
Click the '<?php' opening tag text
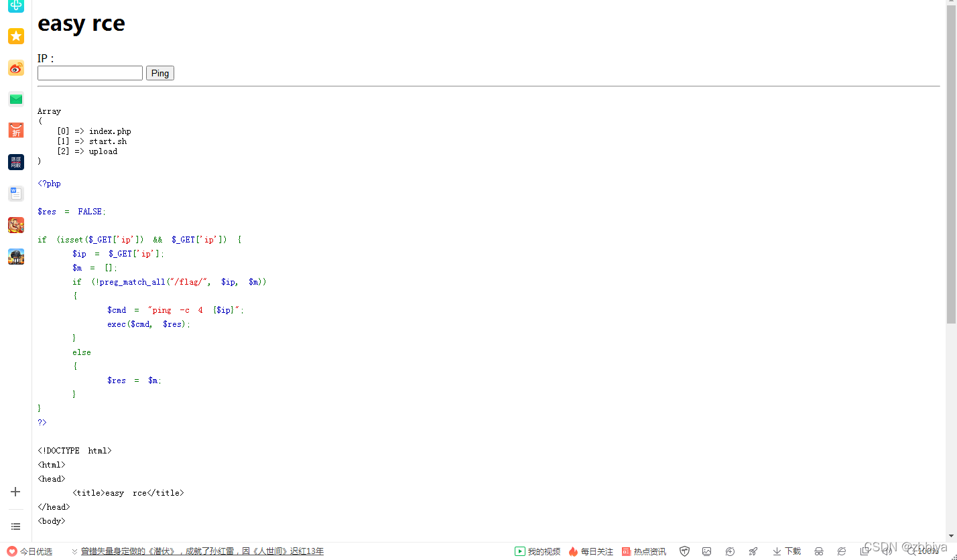49,184
